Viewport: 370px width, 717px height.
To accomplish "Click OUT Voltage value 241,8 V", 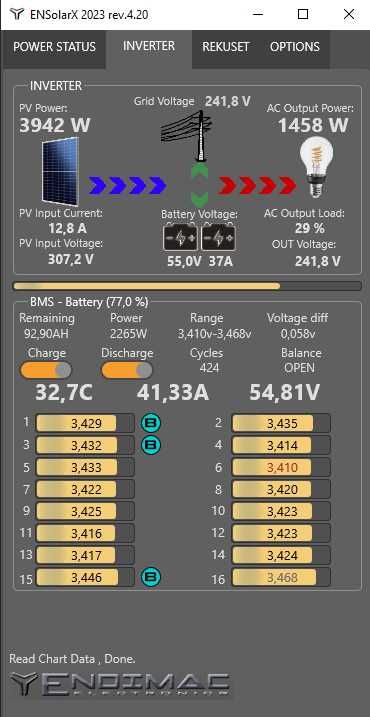I will (317, 261).
